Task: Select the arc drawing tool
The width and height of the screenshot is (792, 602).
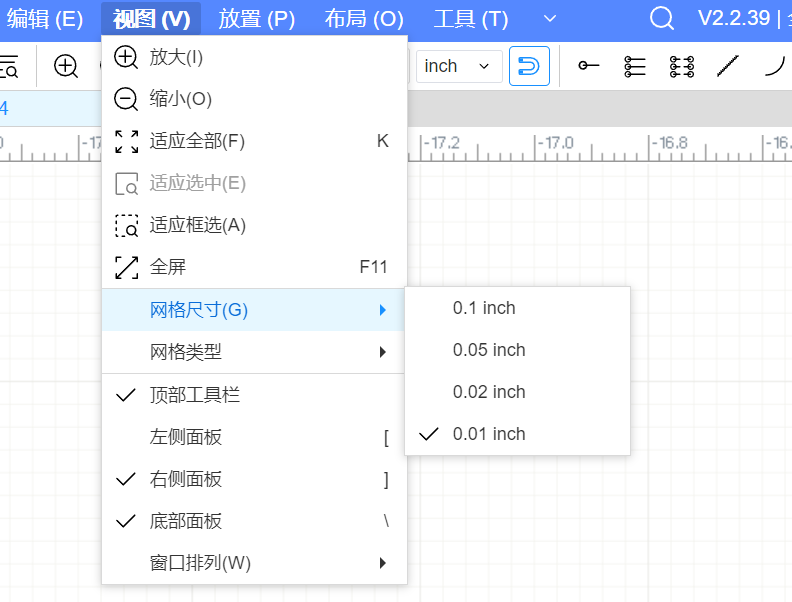Action: coord(775,66)
